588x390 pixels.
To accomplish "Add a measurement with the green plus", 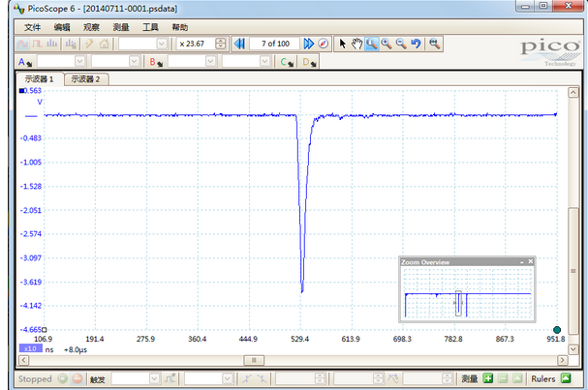I will coord(489,378).
